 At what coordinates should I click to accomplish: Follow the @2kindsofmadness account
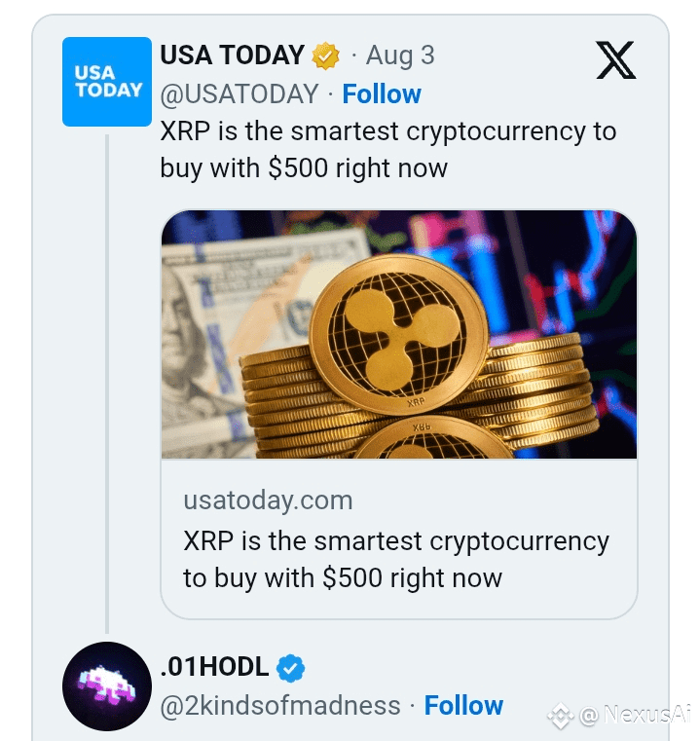[463, 705]
